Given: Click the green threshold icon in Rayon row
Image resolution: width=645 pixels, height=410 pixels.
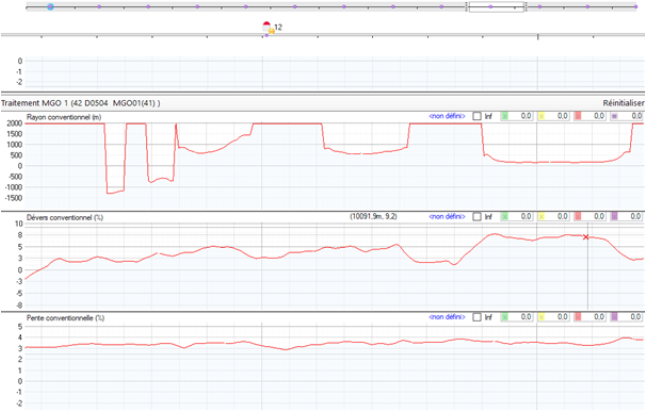Looking at the screenshot, I should (504, 117).
